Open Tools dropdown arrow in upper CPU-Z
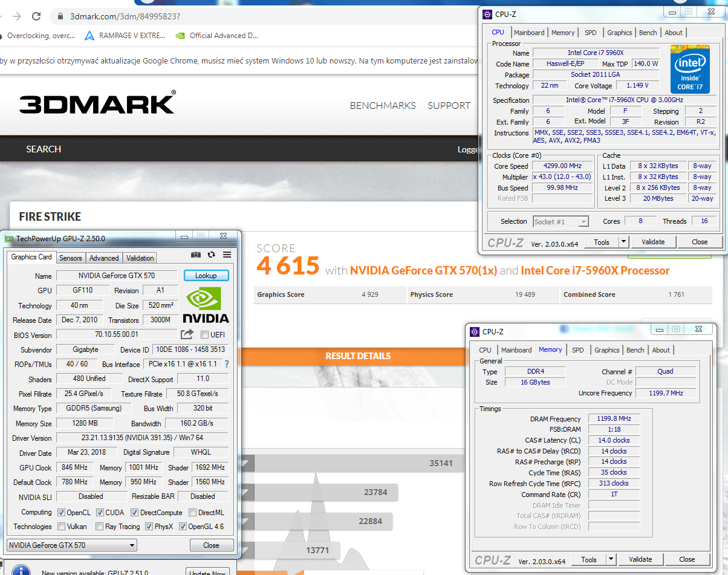728x575 pixels. tap(624, 242)
